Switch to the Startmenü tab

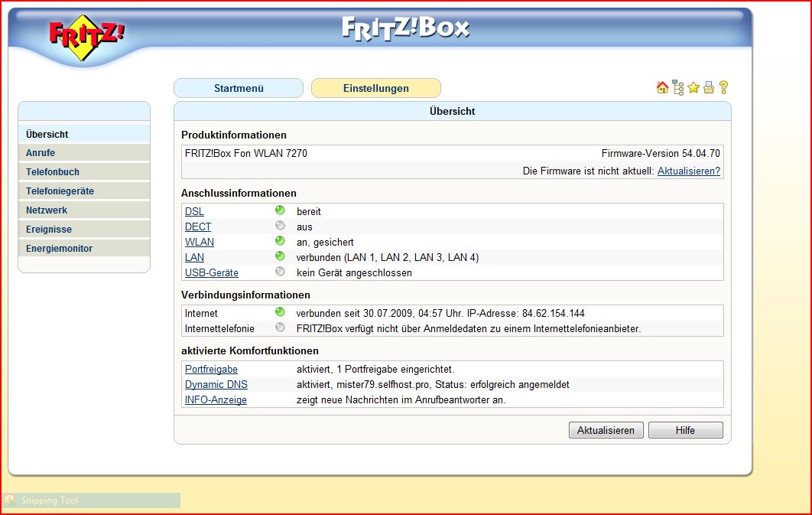pyautogui.click(x=239, y=88)
